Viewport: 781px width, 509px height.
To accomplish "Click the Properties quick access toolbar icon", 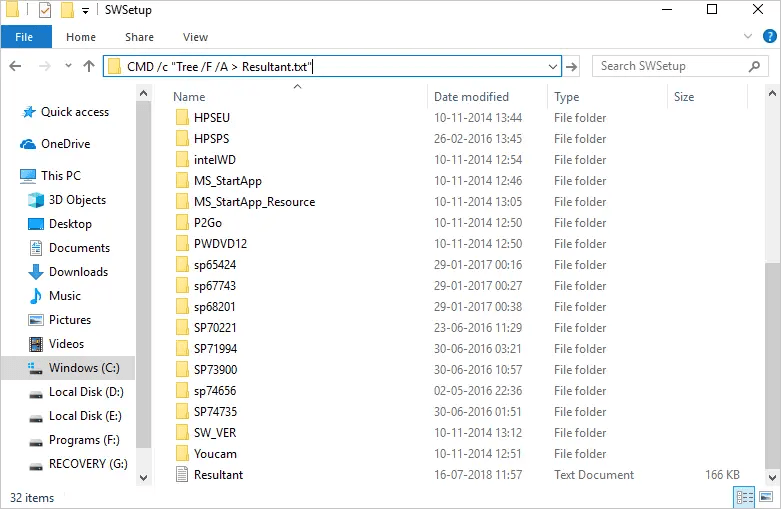I will click(45, 10).
